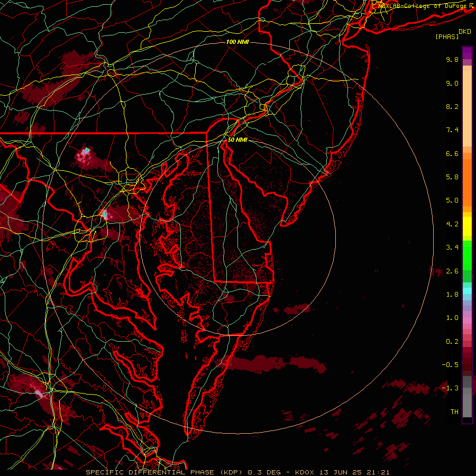Select the 4.2 value on the color scale
The image size is (476, 476).
pos(452,224)
